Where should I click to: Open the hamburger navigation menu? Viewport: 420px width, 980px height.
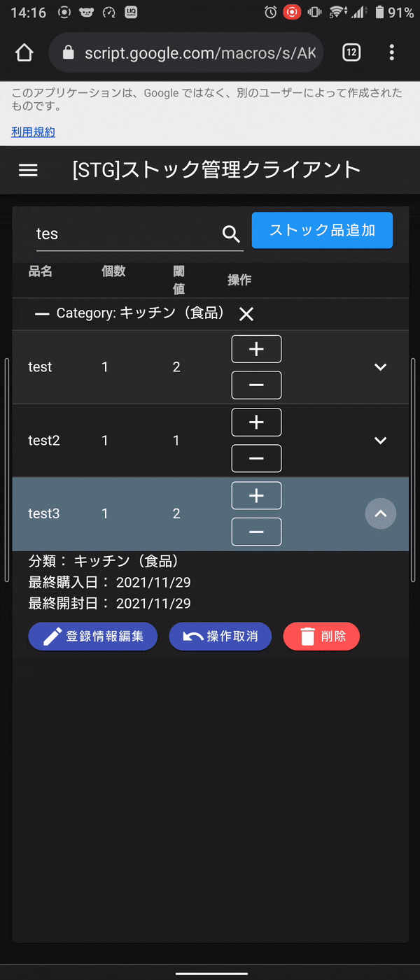tap(28, 169)
